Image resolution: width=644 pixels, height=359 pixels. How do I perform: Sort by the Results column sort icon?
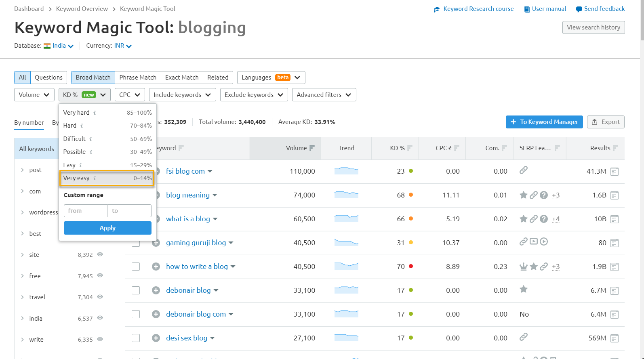click(x=615, y=148)
